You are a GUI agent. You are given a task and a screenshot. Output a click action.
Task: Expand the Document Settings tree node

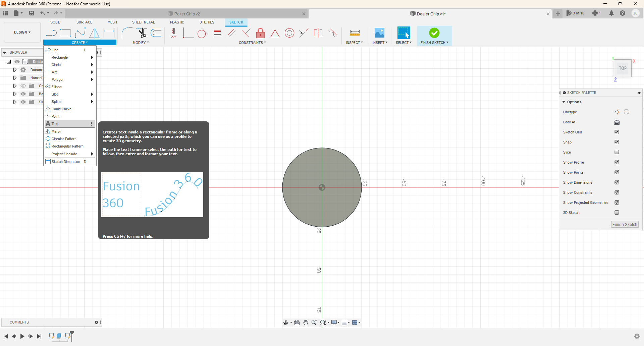(x=15, y=70)
